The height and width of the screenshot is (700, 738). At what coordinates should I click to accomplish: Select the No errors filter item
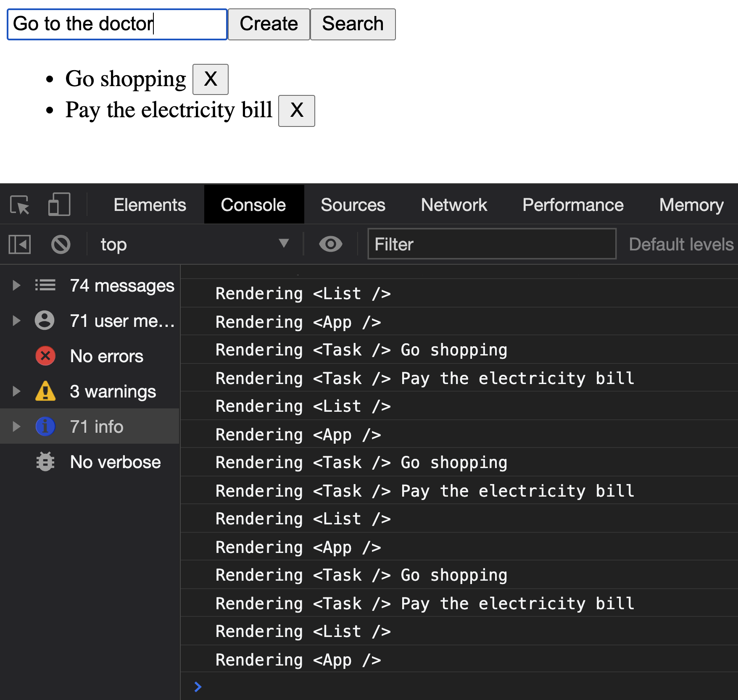[106, 356]
